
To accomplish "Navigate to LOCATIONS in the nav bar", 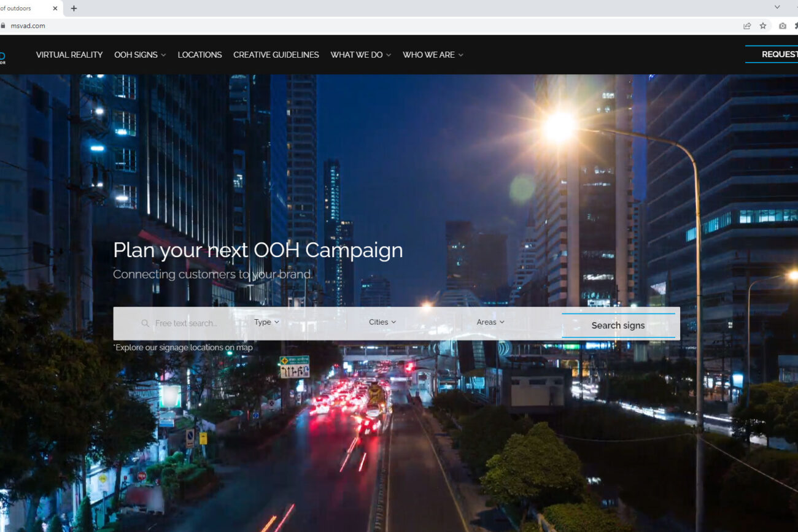I will click(199, 55).
